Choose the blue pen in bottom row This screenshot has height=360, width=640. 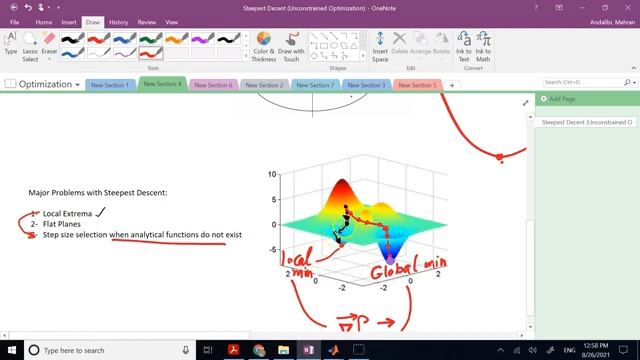72,53
